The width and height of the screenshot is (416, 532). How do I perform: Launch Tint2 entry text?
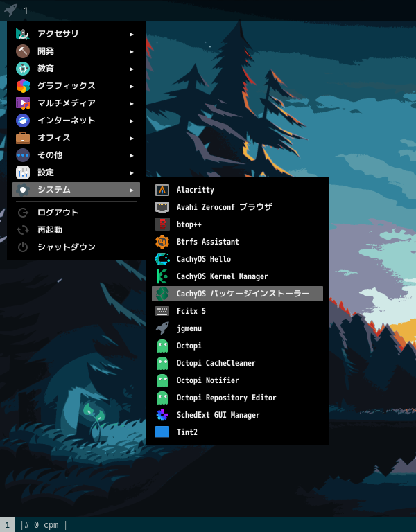point(187,432)
